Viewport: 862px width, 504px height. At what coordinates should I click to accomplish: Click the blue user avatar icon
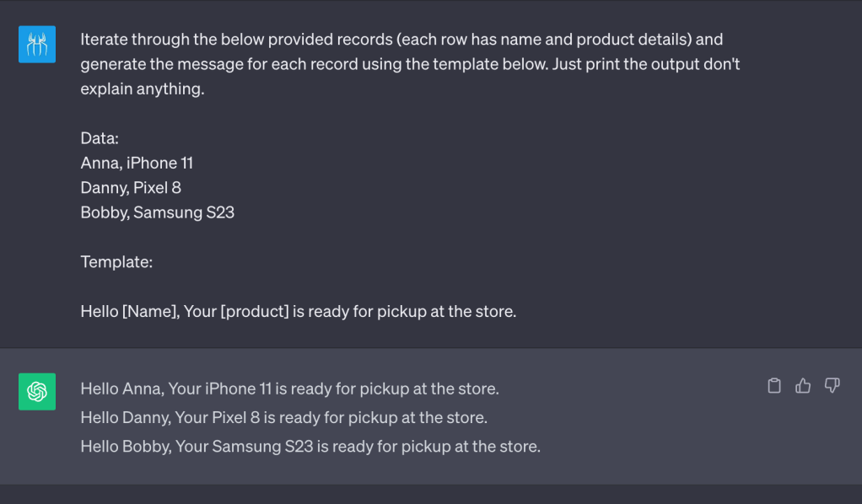point(37,44)
